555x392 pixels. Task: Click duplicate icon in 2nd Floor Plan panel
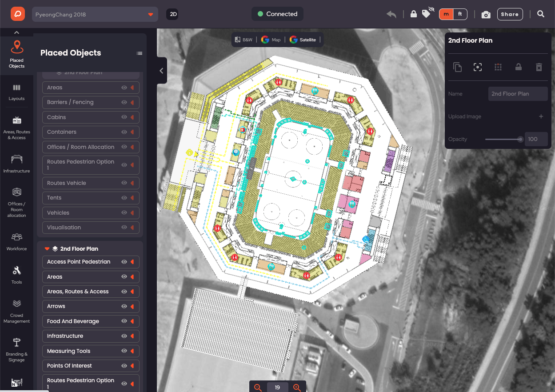(x=457, y=67)
